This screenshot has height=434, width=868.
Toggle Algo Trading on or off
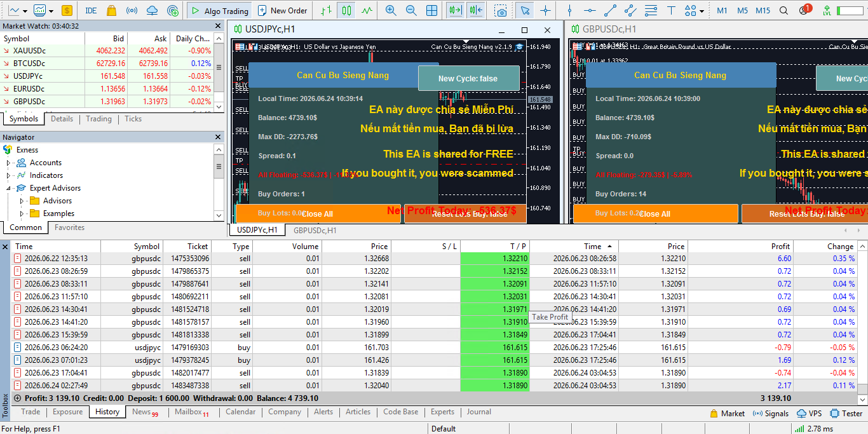219,10
